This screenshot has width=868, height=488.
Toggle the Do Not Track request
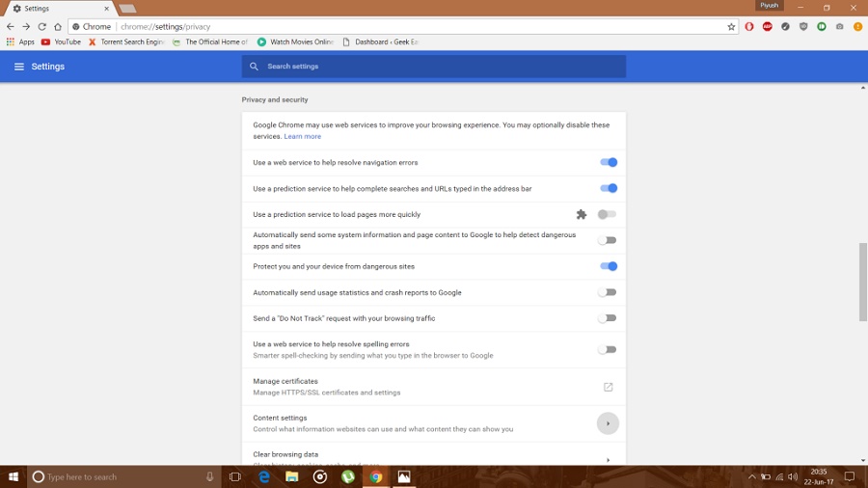point(607,318)
